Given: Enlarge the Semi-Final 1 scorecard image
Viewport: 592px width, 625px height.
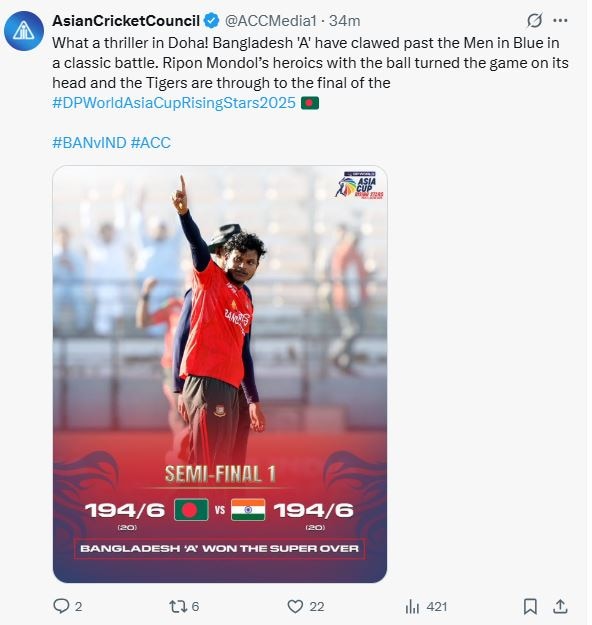Looking at the screenshot, I should pos(220,374).
